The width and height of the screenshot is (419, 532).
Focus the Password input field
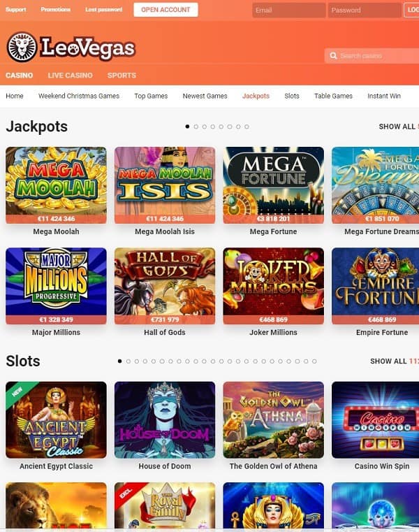pos(365,10)
